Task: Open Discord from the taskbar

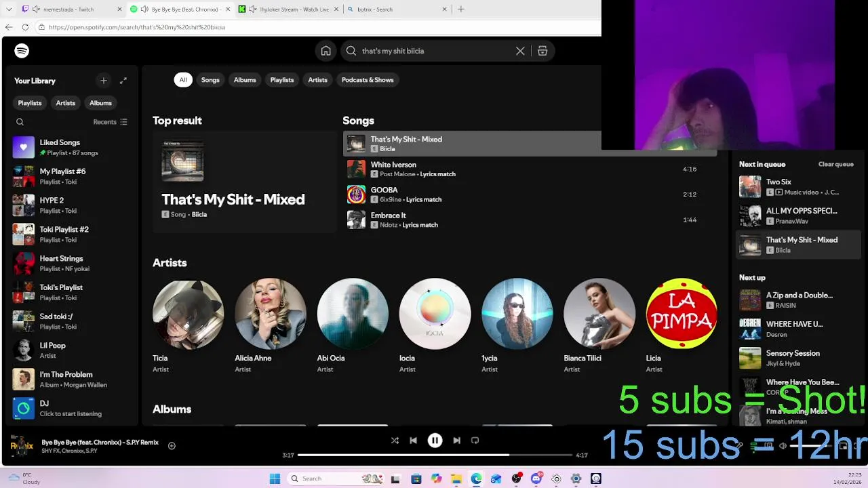Action: point(536,479)
